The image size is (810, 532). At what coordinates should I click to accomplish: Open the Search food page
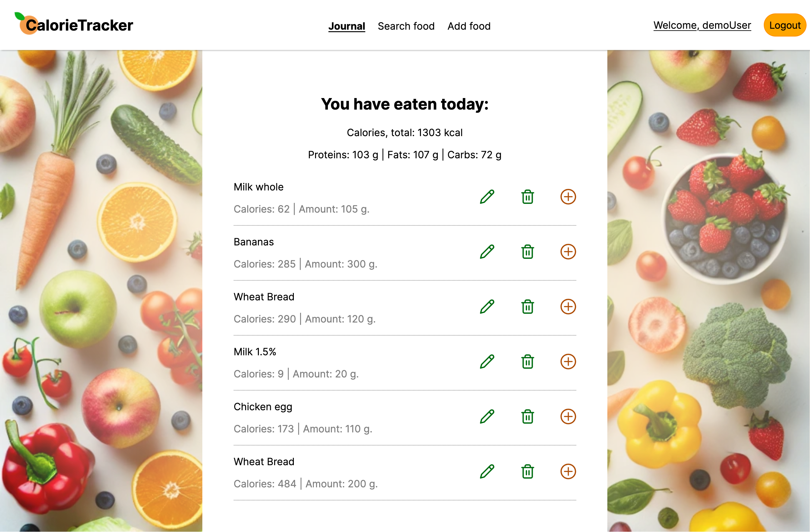406,26
